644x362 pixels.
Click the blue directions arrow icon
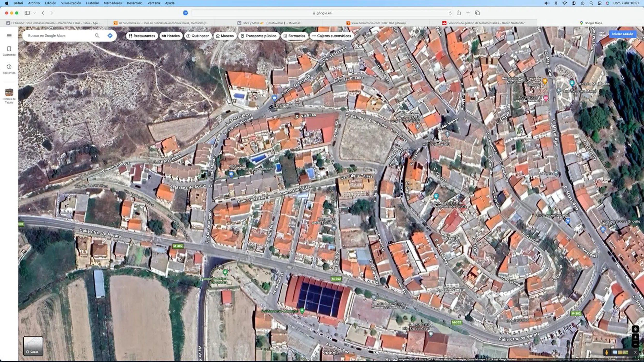click(x=110, y=36)
